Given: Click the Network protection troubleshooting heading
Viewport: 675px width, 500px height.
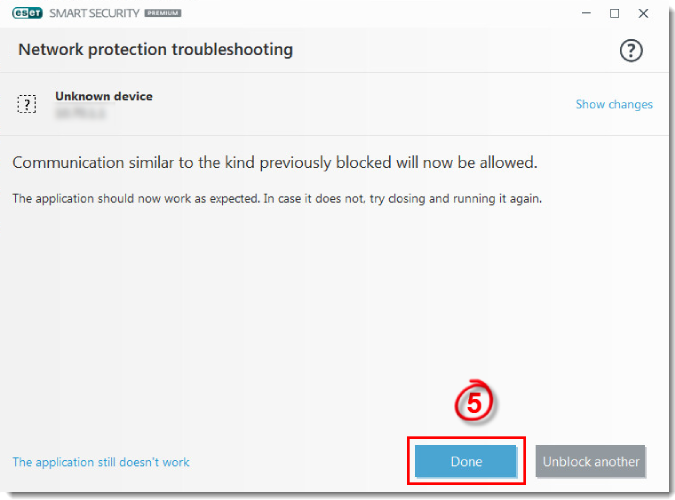Looking at the screenshot, I should tap(155, 50).
